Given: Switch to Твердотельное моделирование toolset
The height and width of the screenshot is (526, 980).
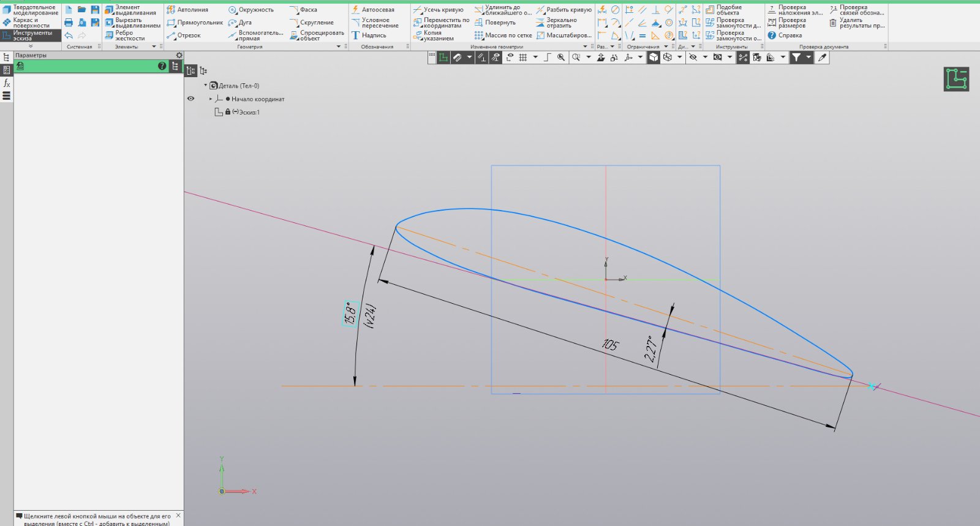Looking at the screenshot, I should [31, 10].
